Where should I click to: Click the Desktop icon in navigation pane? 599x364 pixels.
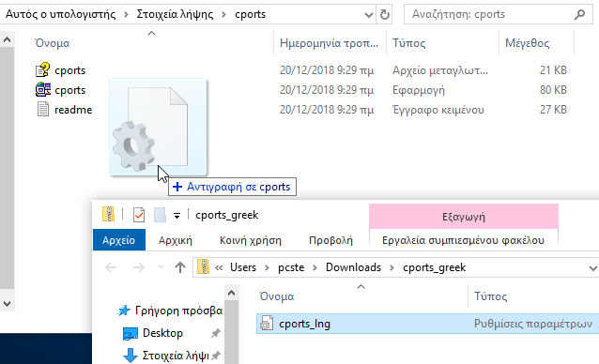point(131,333)
